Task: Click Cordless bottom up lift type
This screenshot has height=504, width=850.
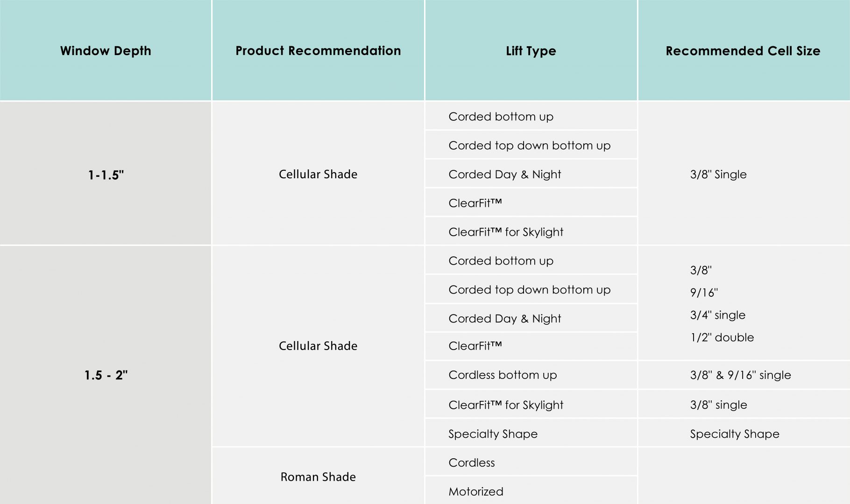Action: [503, 375]
